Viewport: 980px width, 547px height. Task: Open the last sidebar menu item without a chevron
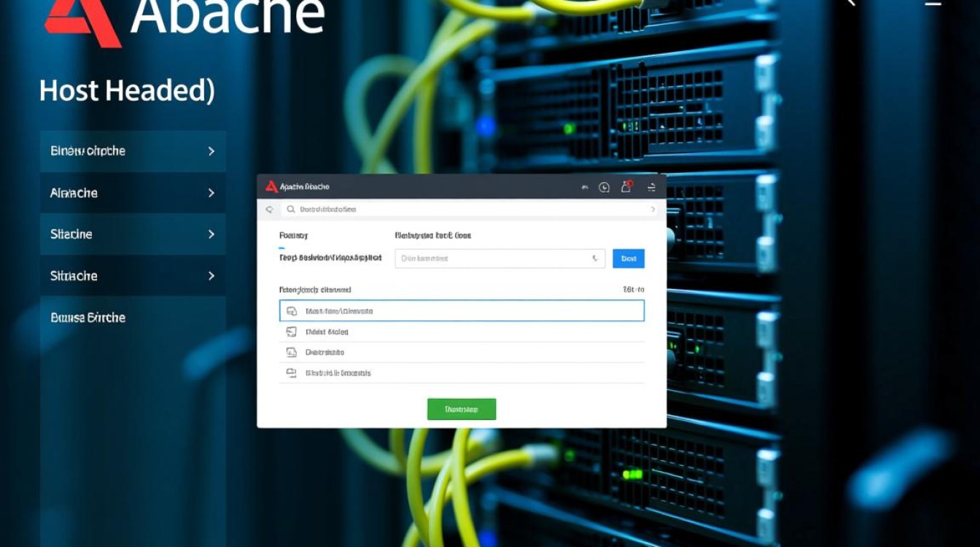click(88, 317)
